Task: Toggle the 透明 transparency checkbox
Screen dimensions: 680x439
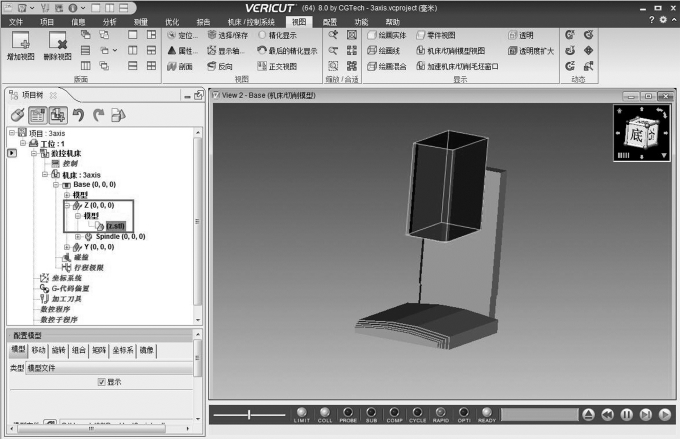Action: pos(512,35)
